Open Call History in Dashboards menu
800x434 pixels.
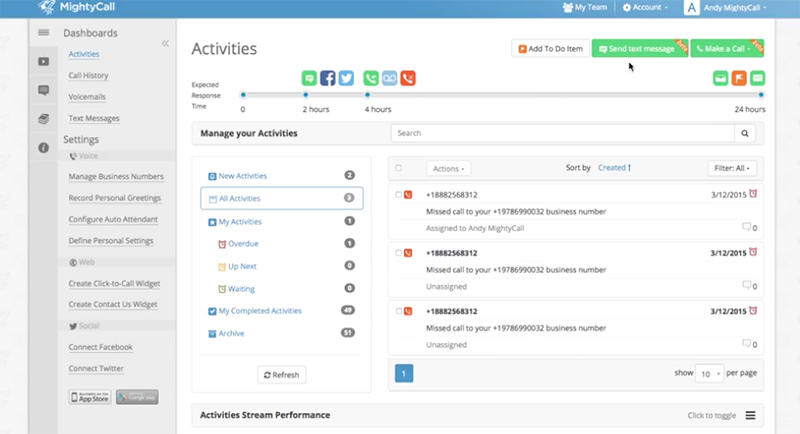pyautogui.click(x=88, y=75)
